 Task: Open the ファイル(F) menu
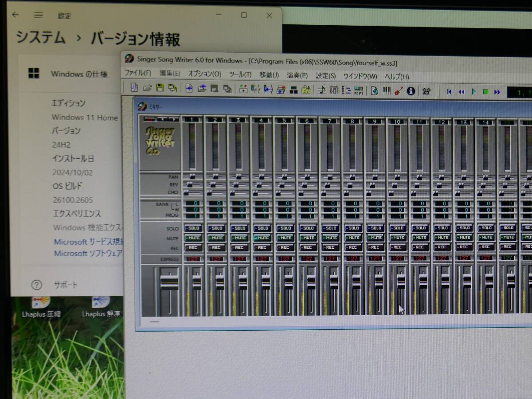click(x=138, y=73)
